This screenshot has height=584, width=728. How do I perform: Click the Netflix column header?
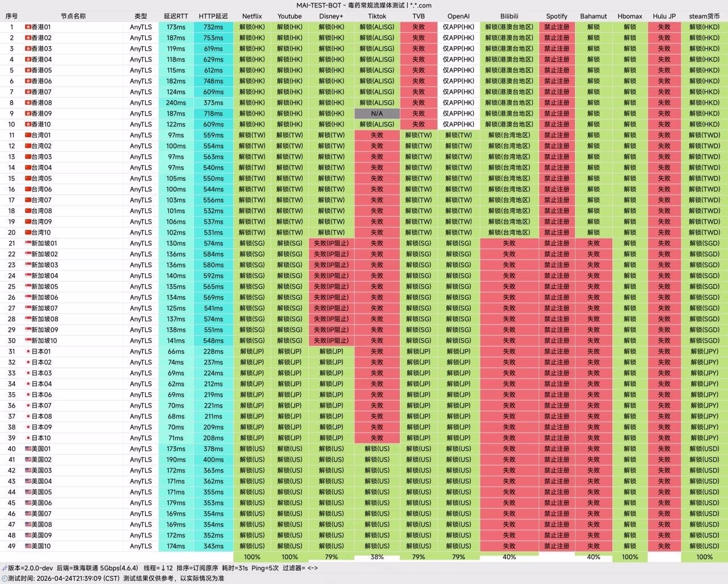coord(252,16)
